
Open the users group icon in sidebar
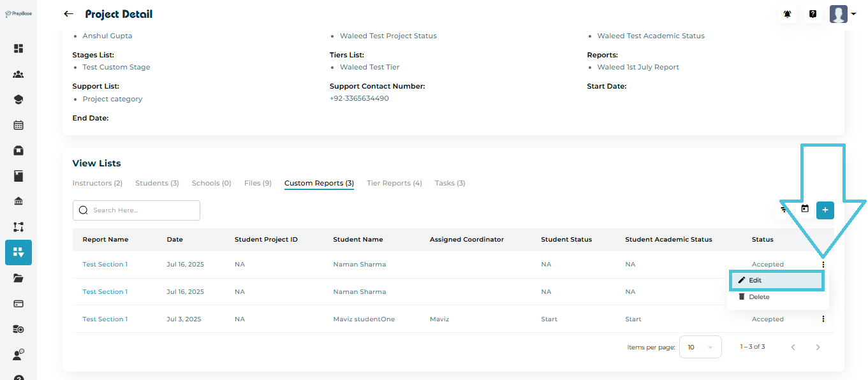[18, 74]
